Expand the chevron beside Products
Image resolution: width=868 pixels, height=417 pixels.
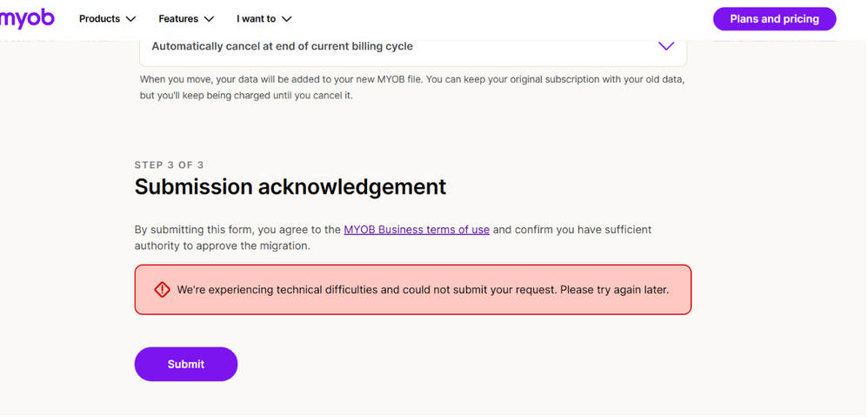click(130, 19)
